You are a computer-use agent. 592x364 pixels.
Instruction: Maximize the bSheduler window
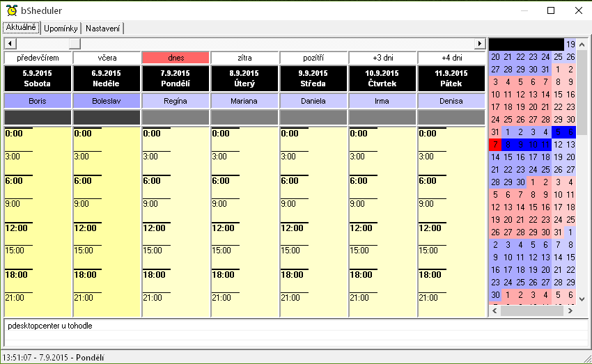click(x=551, y=10)
